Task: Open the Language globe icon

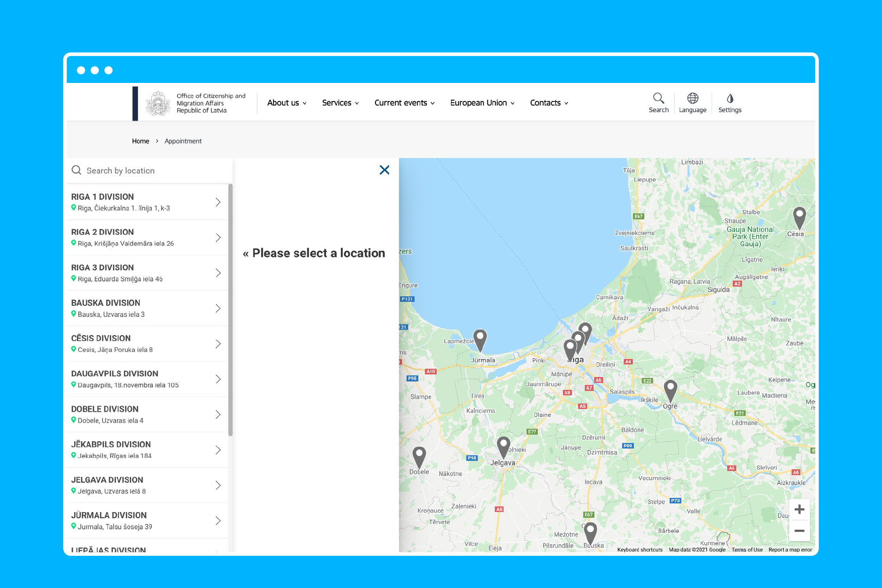Action: coord(692,98)
